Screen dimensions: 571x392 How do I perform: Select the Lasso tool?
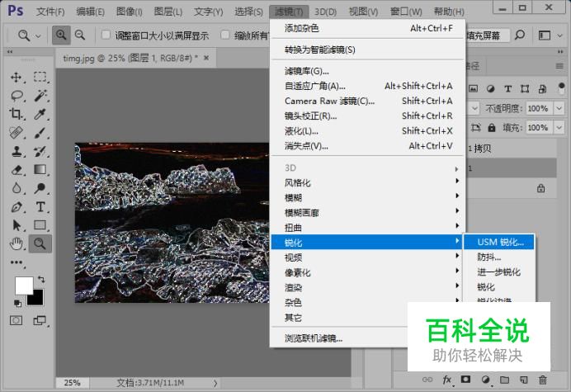click(16, 96)
